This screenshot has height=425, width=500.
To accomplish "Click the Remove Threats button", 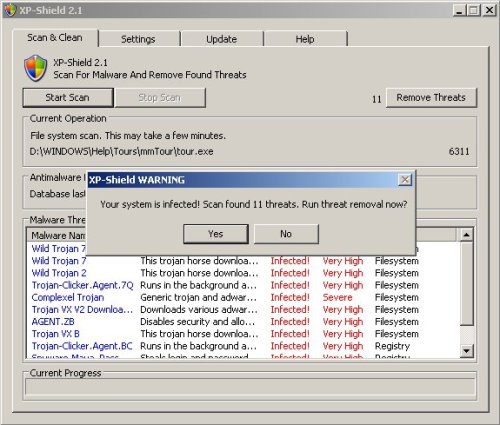I will (x=431, y=98).
